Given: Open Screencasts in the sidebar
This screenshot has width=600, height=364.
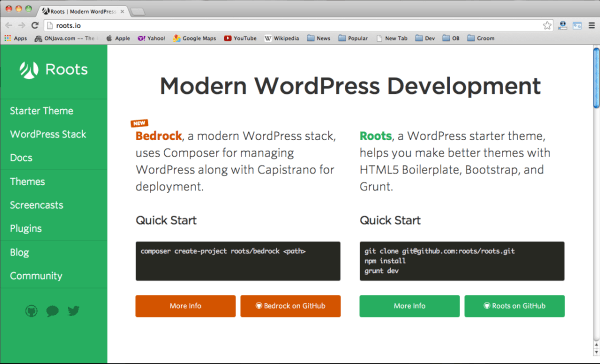Looking at the screenshot, I should click(36, 205).
